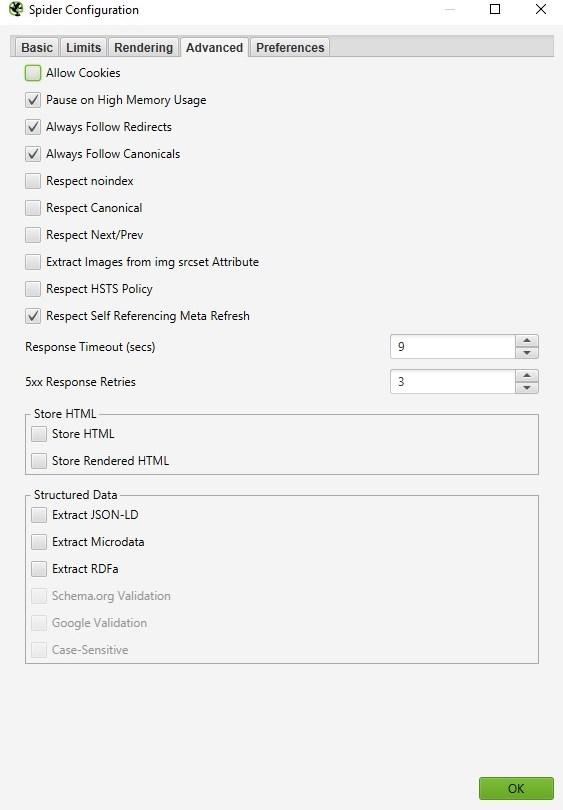This screenshot has height=810, width=563.
Task: Disable Always Follow Redirects option
Action: click(x=33, y=127)
